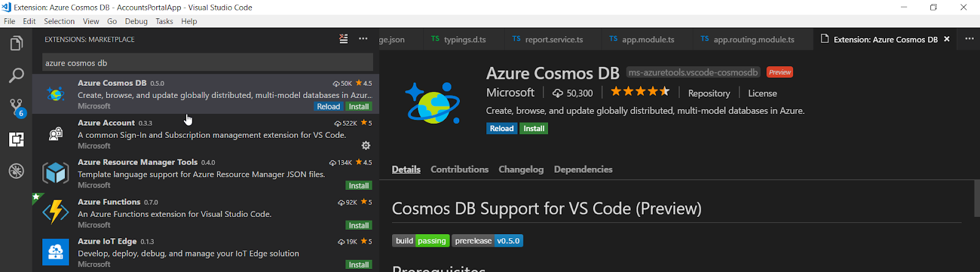Open the License link
This screenshot has height=272, width=980.
762,93
